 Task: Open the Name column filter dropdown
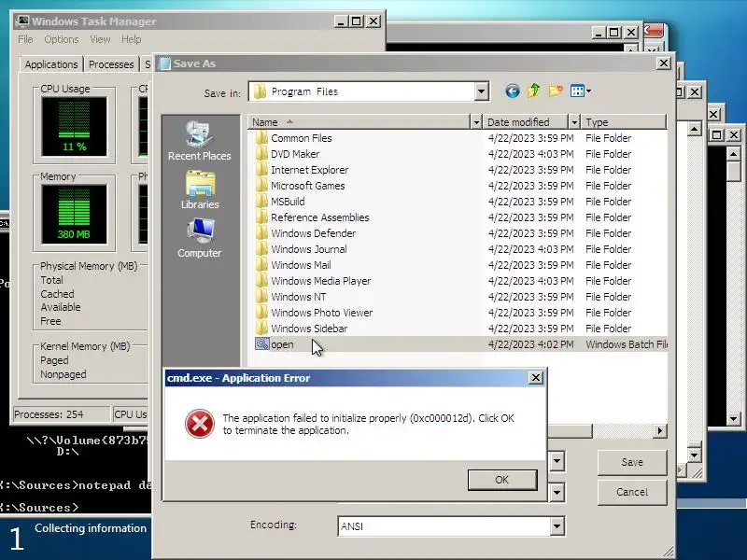point(475,122)
